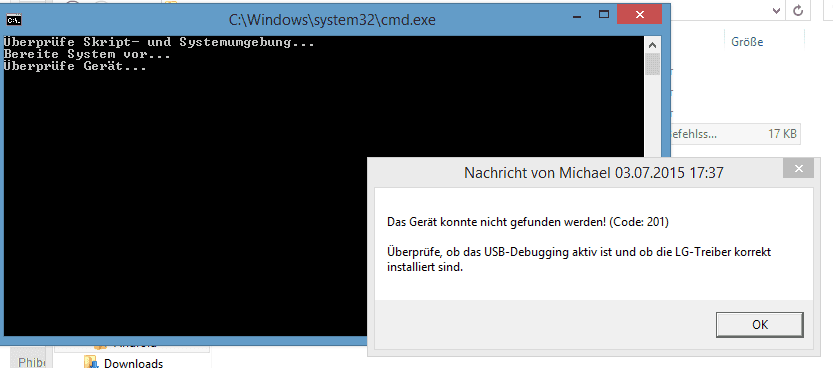
Task: Close the cmd.exe window
Action: (x=639, y=14)
